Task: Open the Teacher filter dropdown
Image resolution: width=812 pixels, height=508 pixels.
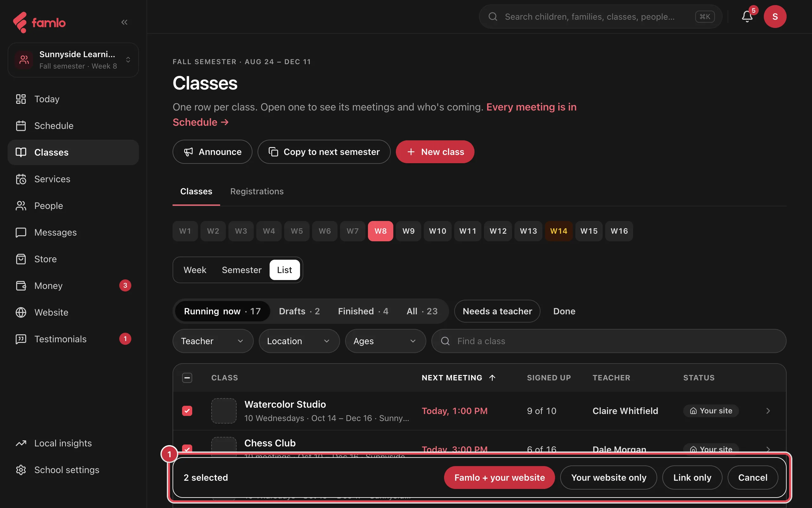Action: [x=213, y=341]
